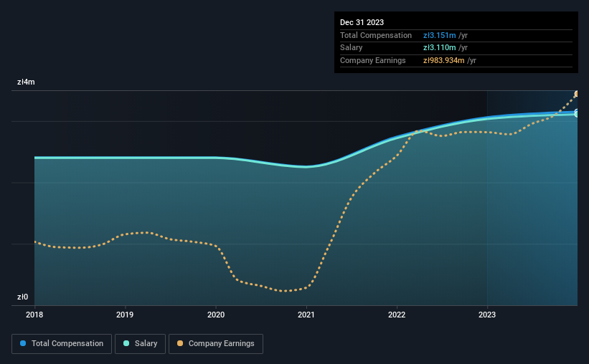The image size is (589, 364).
Task: Click the zł3.110m salary value
Action: coord(440,48)
